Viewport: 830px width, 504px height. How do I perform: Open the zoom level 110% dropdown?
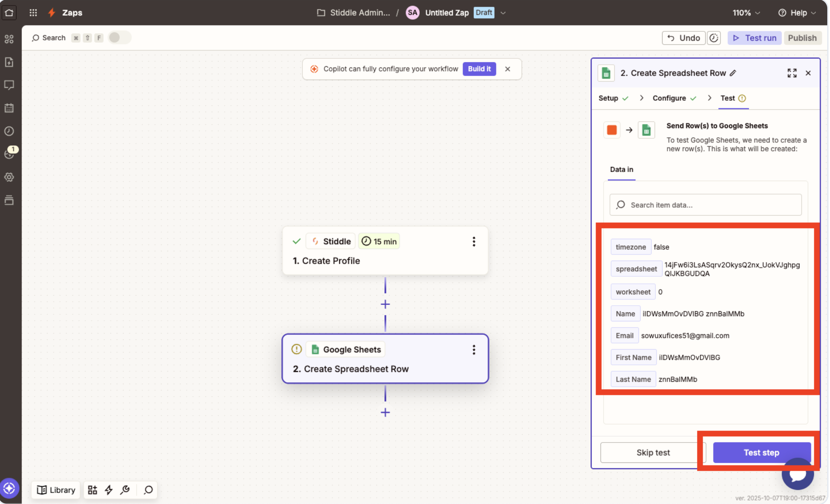[x=746, y=13]
